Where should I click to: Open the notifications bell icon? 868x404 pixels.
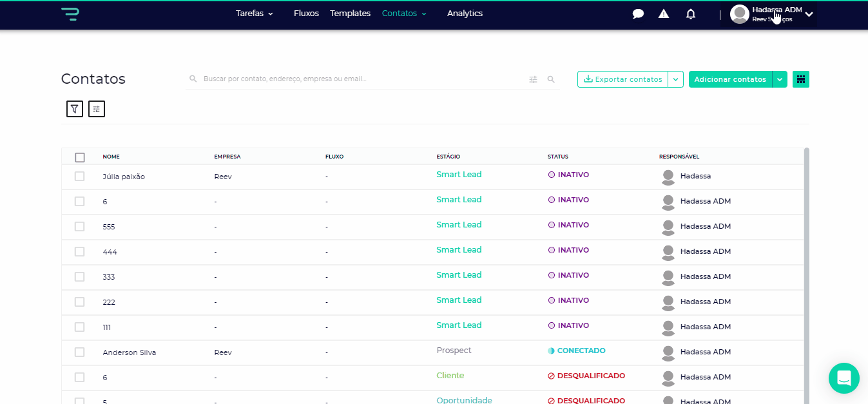(x=691, y=14)
